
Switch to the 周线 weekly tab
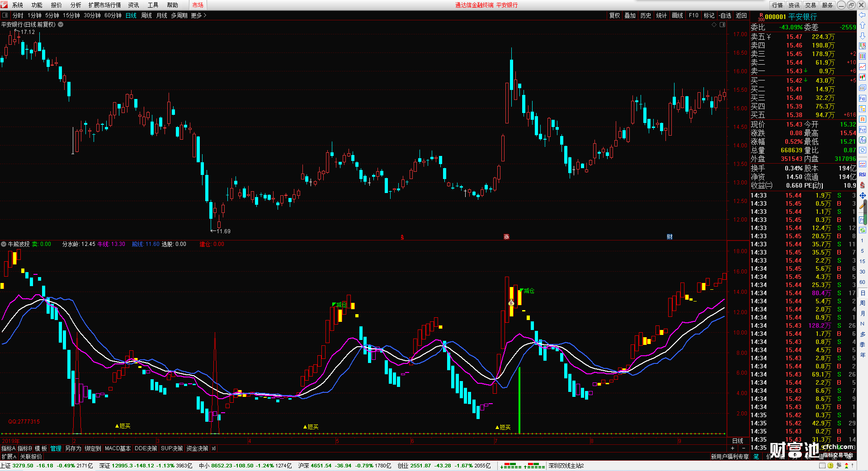click(x=146, y=15)
